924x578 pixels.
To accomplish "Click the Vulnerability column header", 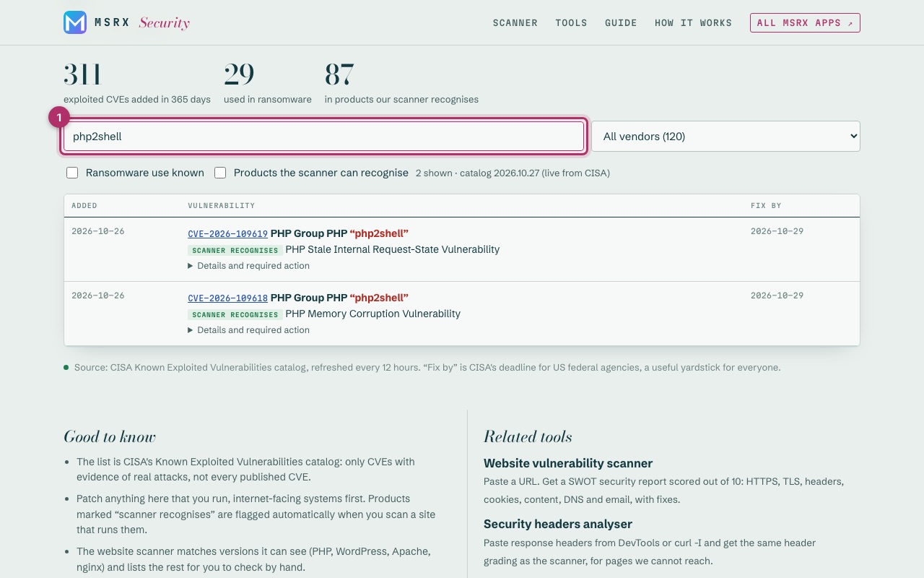I will pos(222,206).
